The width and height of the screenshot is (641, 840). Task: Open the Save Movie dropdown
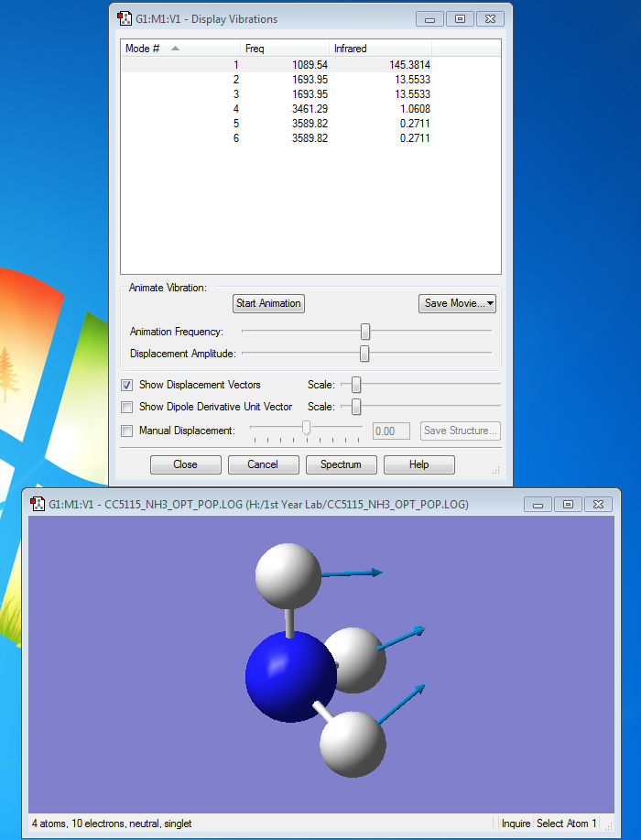pos(457,303)
